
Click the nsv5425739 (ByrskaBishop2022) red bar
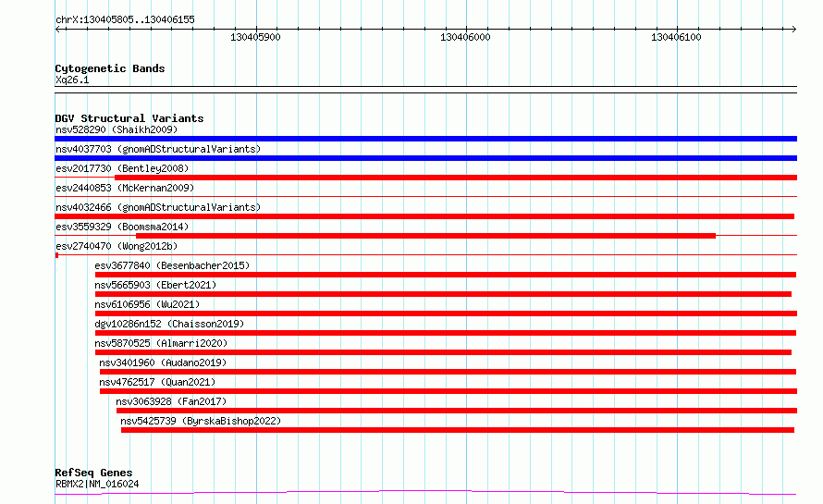tap(458, 430)
